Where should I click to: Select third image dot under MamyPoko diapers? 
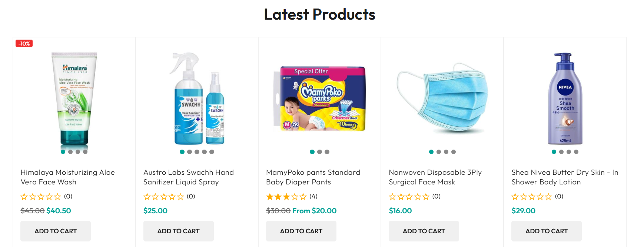[x=327, y=152]
